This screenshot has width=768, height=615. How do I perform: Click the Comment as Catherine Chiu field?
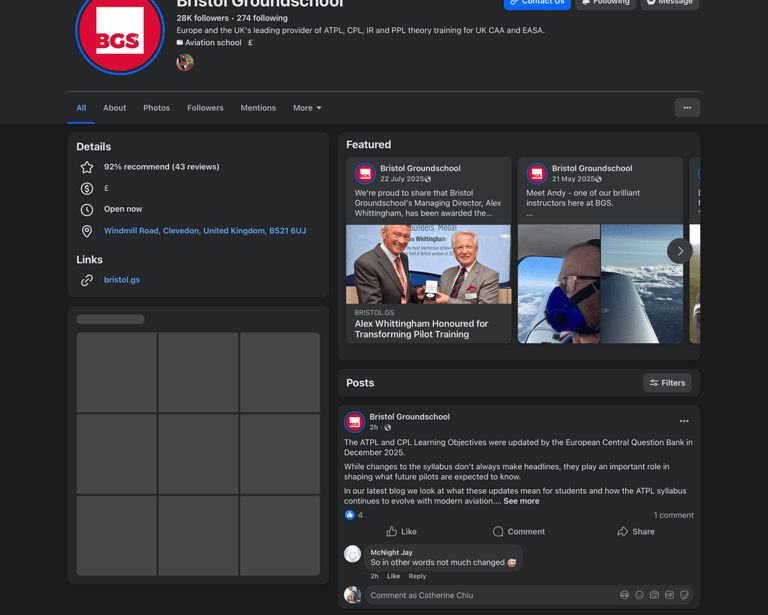click(x=529, y=595)
